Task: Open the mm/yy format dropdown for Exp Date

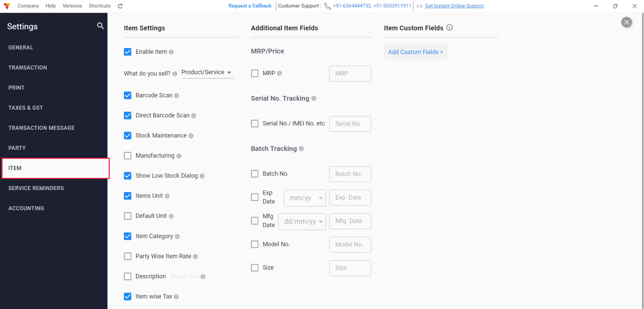Action: [304, 198]
